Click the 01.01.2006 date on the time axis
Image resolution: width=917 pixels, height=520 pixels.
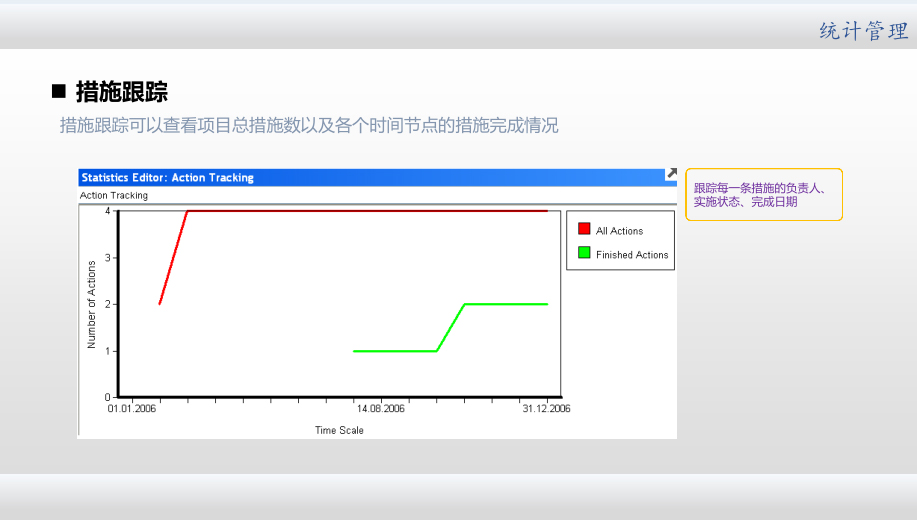(132, 408)
